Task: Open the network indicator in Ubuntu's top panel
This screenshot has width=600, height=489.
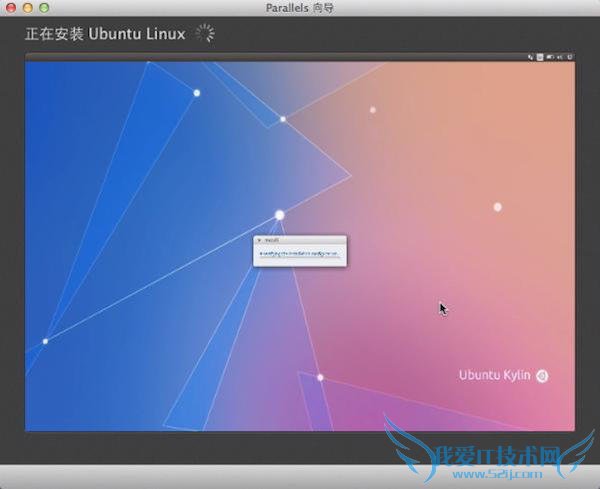Action: (530, 58)
